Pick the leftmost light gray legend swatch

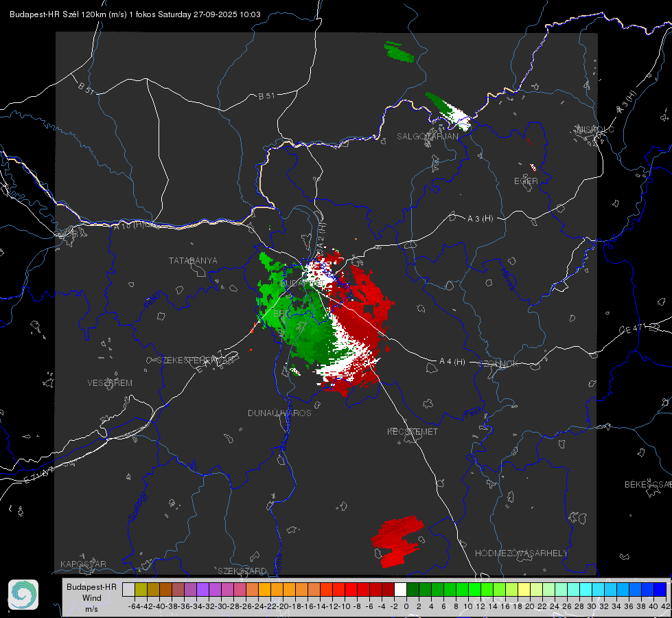tap(128, 589)
